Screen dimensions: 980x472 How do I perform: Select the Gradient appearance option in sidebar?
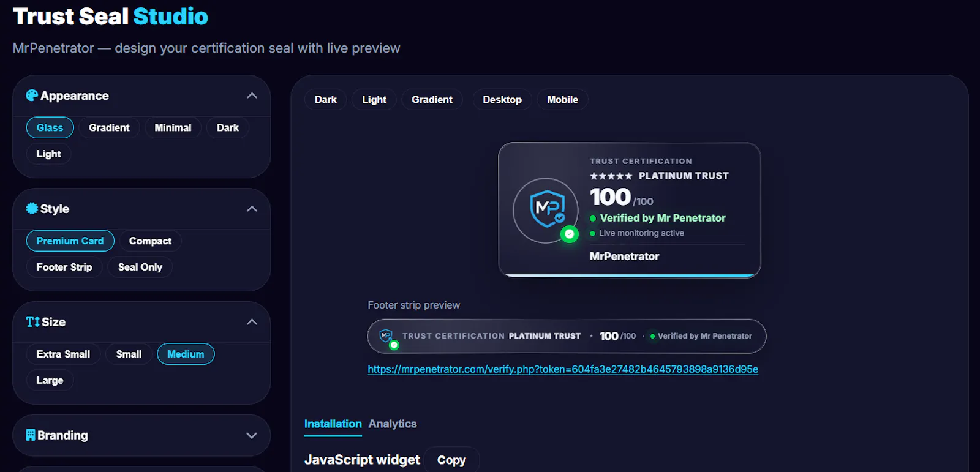pyautogui.click(x=109, y=128)
